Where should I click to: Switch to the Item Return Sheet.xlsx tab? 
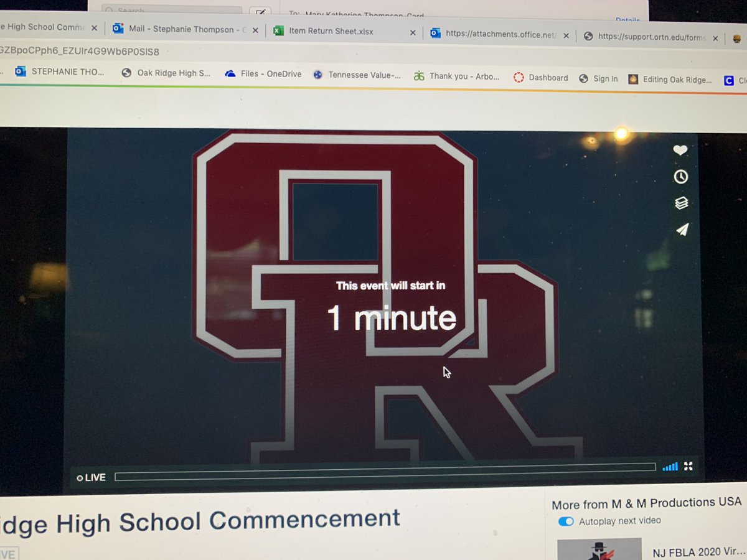(331, 31)
